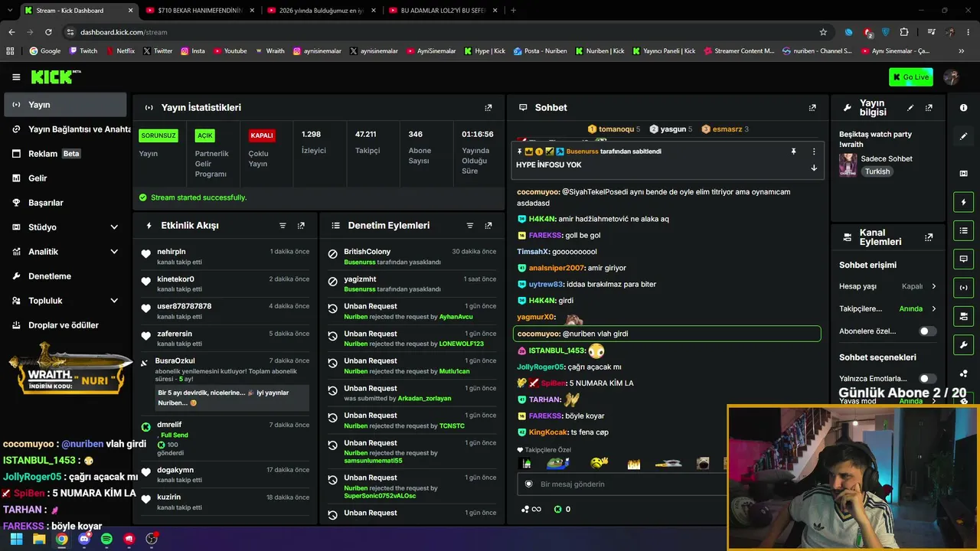Open Discord from the Windows taskbar
Screen dimensions: 980x551
point(84,539)
